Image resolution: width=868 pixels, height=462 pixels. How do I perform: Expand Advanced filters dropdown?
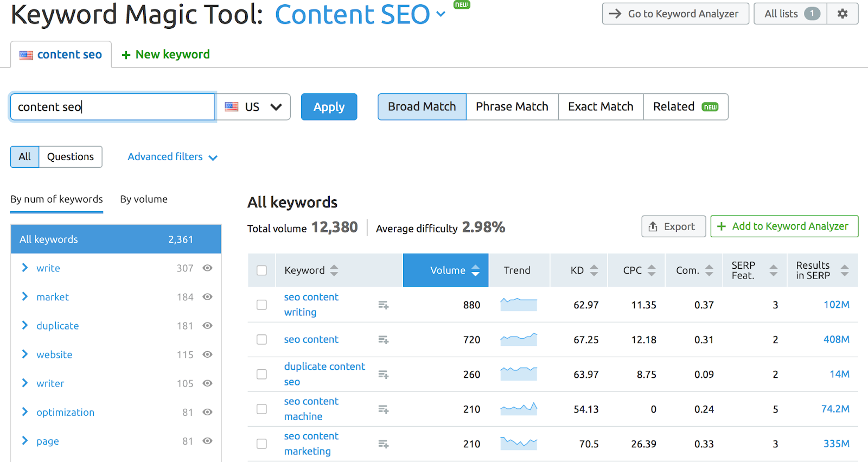coord(173,157)
